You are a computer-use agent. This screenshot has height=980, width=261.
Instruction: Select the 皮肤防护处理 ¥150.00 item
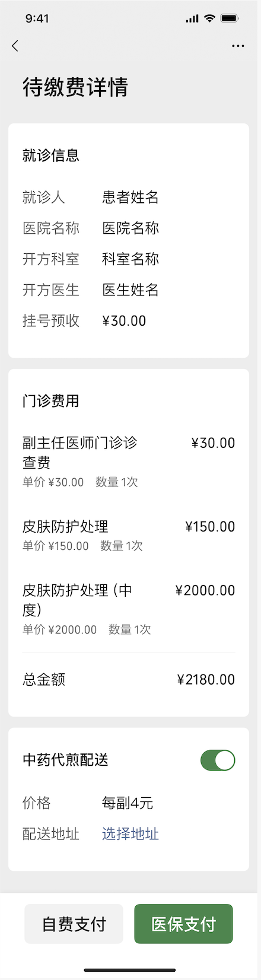129,536
